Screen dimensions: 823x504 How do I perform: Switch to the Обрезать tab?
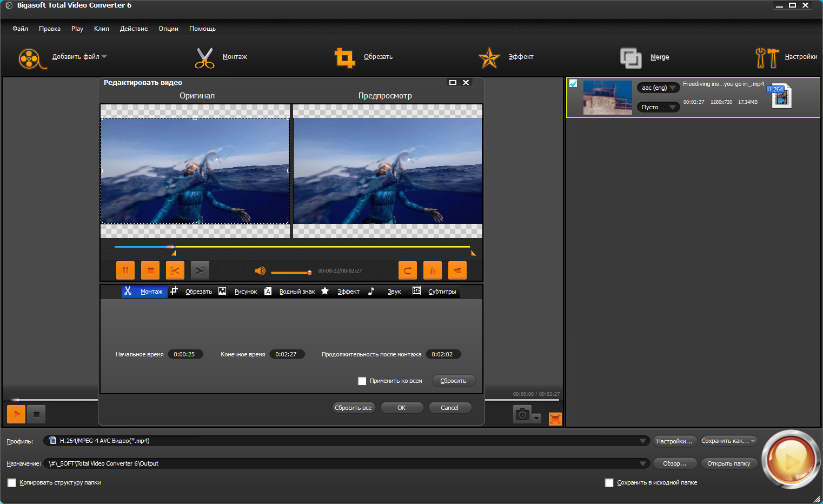(193, 291)
